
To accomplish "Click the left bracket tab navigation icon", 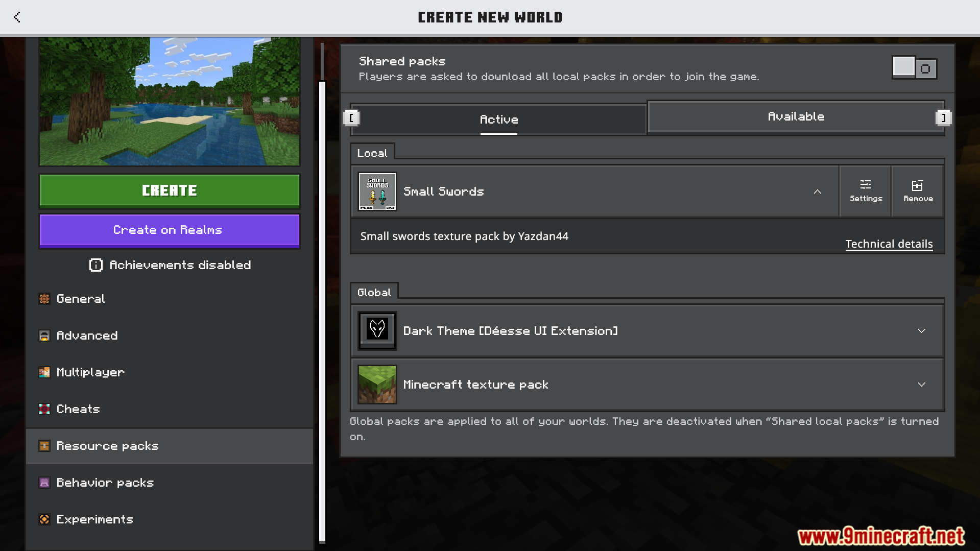I will 351,118.
